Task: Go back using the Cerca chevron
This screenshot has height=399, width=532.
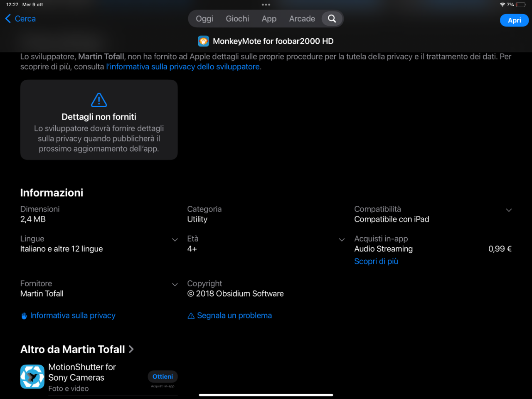Action: tap(8, 19)
